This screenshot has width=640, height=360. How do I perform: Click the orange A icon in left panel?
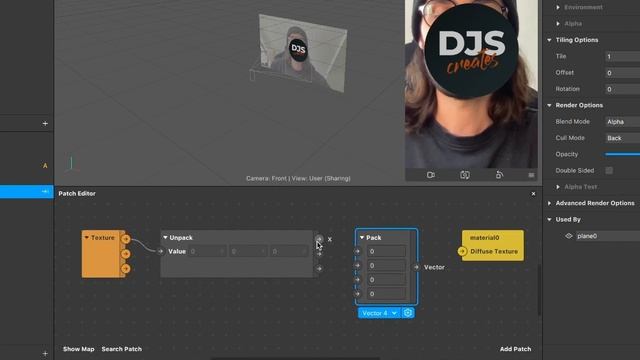click(45, 166)
